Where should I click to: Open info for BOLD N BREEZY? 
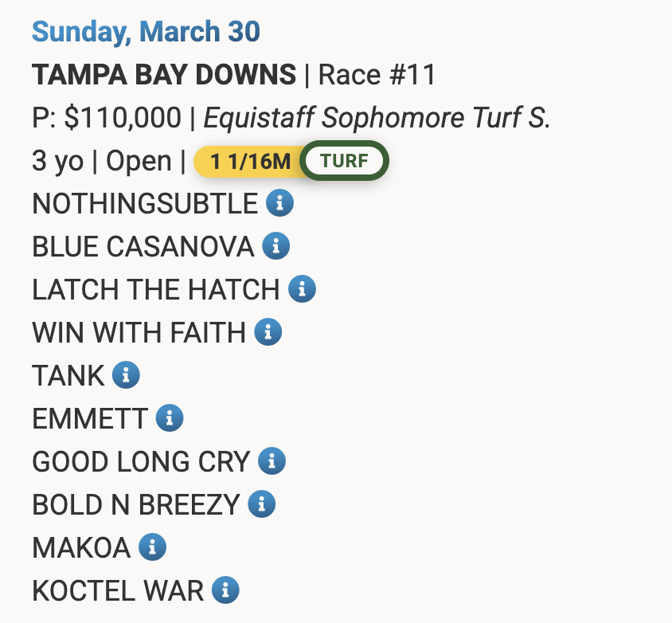coord(261,503)
